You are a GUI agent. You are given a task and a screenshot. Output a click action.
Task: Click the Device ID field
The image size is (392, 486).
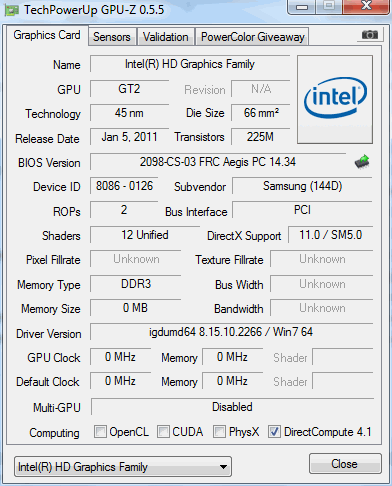coord(124,186)
